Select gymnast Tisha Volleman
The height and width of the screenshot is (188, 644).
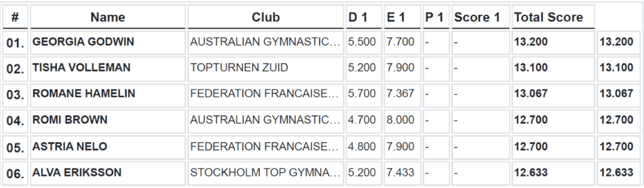pos(81,68)
